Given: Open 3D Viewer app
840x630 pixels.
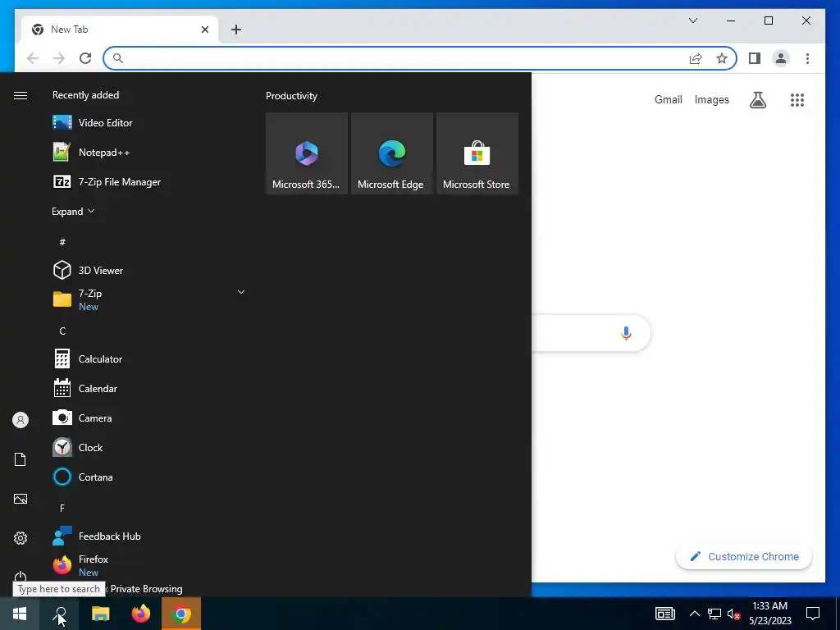Looking at the screenshot, I should pos(150,270).
